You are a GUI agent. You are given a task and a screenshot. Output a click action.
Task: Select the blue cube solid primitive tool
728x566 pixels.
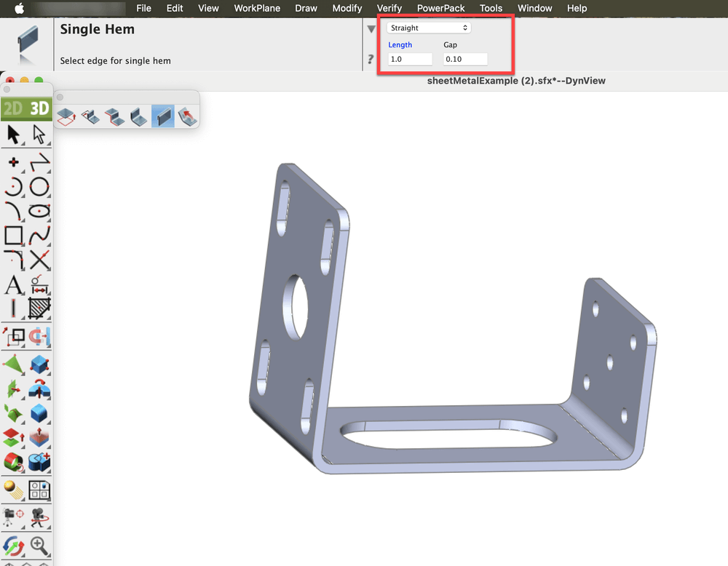39,414
